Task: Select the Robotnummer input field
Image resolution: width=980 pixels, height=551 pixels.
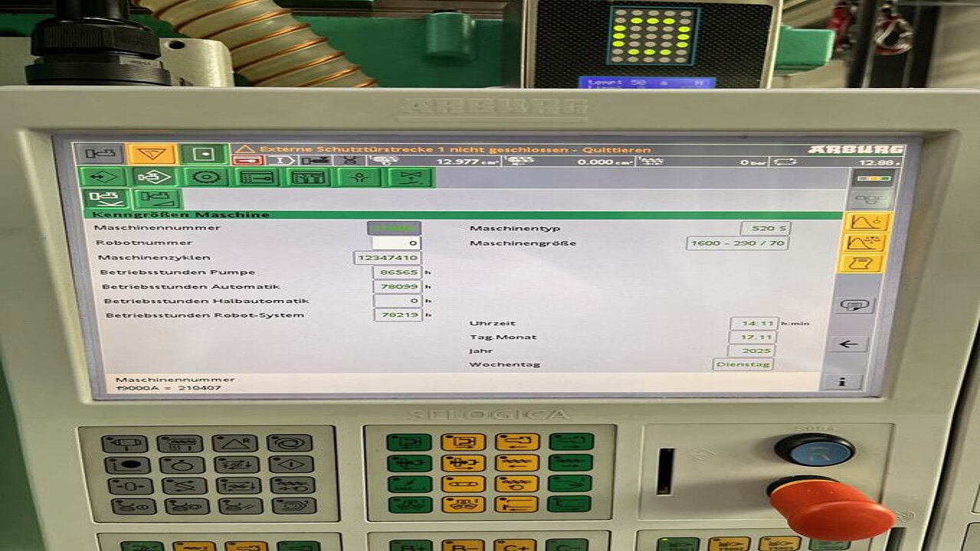Action: point(396,243)
